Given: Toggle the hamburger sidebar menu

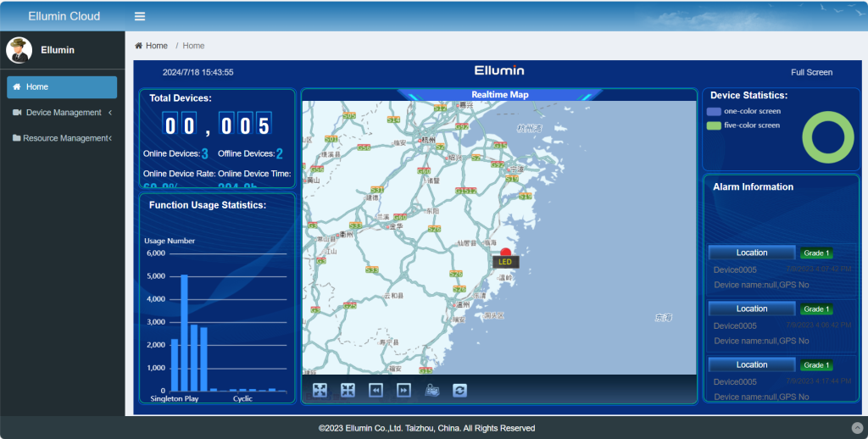Looking at the screenshot, I should 140,16.
